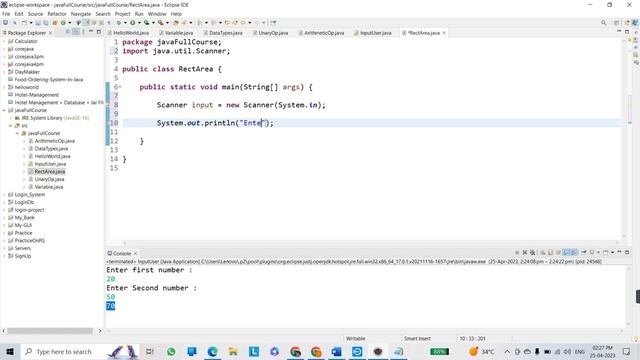The height and width of the screenshot is (360, 640).
Task: Collapse main method fold marker at line 6
Action: [x=120, y=87]
